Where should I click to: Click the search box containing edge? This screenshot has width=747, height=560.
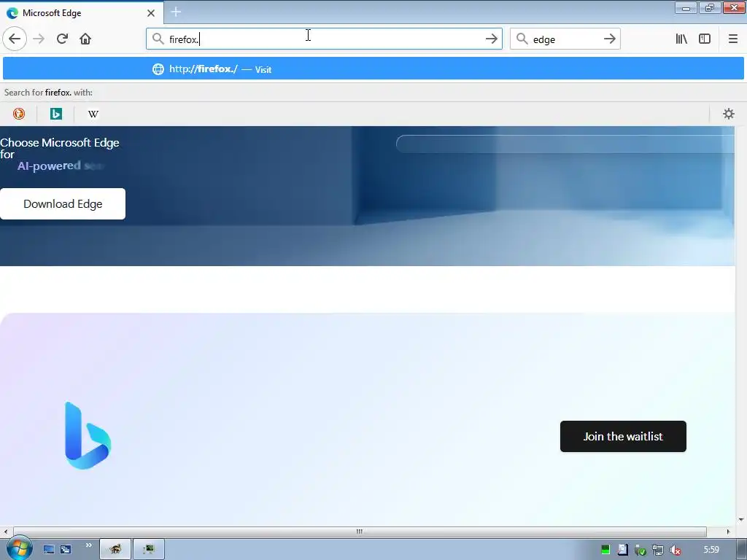point(565,39)
